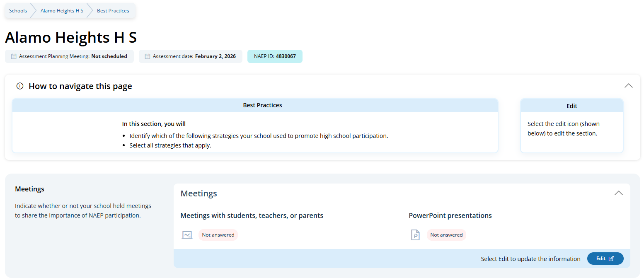Collapse the Meetings panel with its chevron
This screenshot has height=278, width=644.
point(618,193)
